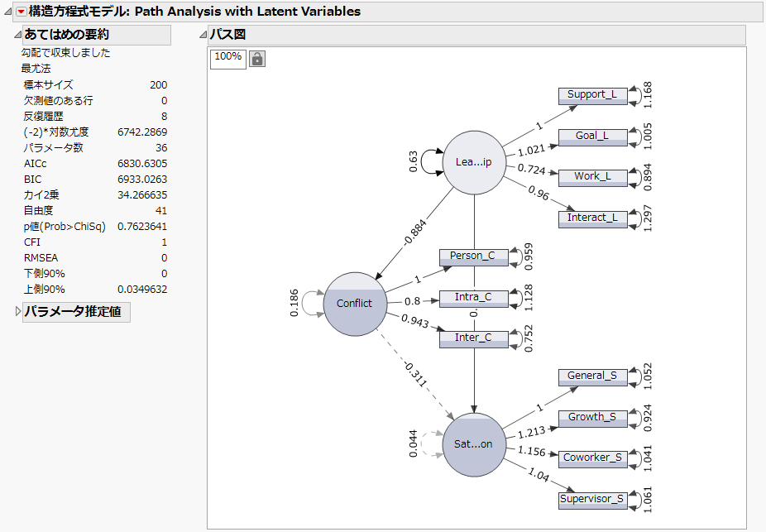Select the Conflict latent variable node
The height and width of the screenshot is (532, 766).
[x=355, y=304]
